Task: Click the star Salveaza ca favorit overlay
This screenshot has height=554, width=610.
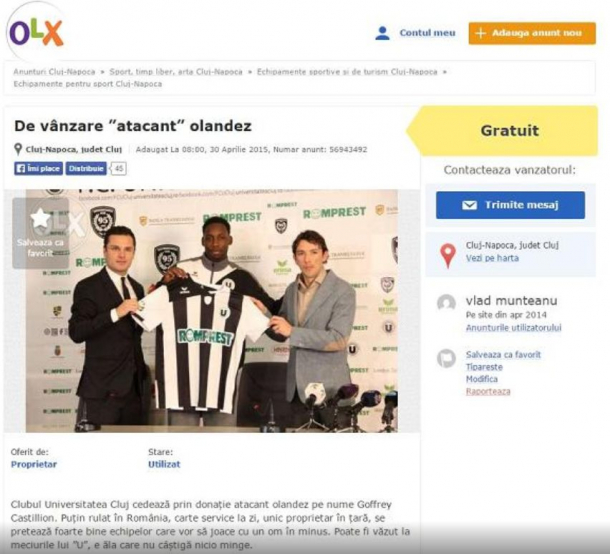Action: [x=40, y=233]
